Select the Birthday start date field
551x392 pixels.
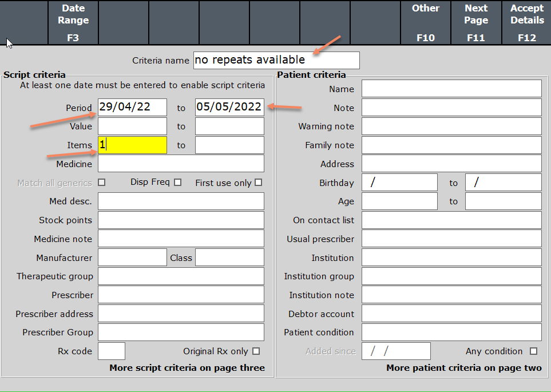(x=399, y=183)
